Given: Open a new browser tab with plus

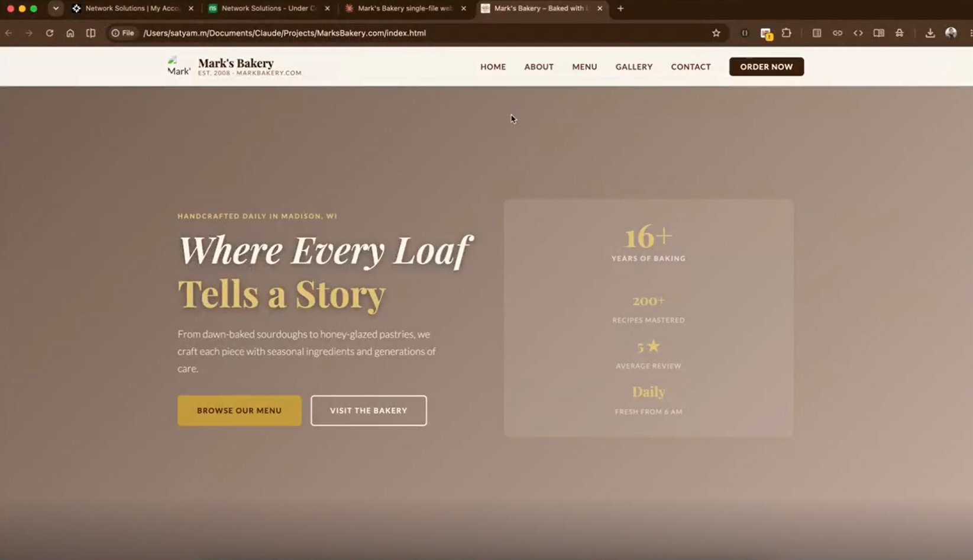Looking at the screenshot, I should (x=620, y=8).
